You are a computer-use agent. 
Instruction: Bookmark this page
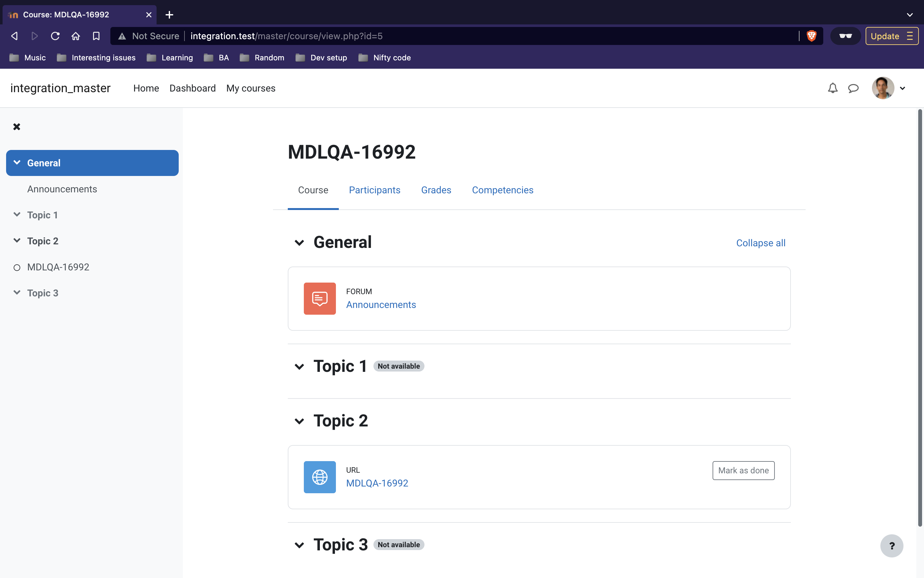(96, 36)
